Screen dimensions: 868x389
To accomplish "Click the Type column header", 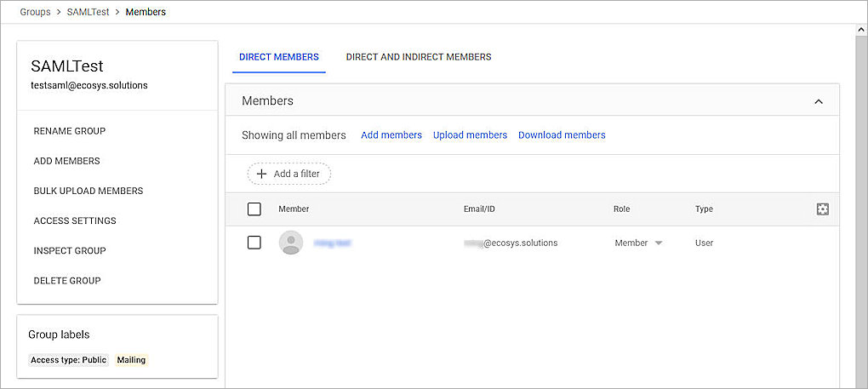I will click(704, 209).
